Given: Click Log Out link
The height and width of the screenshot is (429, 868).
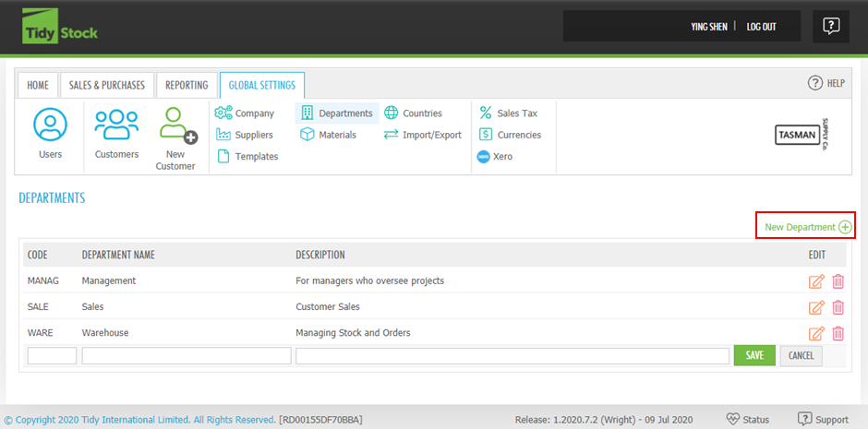Looking at the screenshot, I should pyautogui.click(x=761, y=27).
